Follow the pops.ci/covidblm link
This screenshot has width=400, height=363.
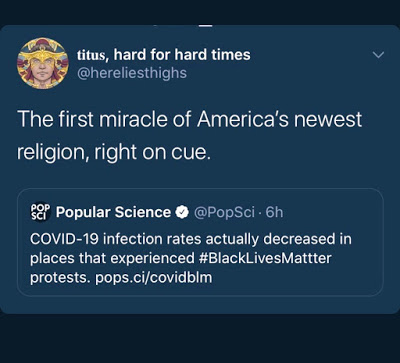coord(154,277)
